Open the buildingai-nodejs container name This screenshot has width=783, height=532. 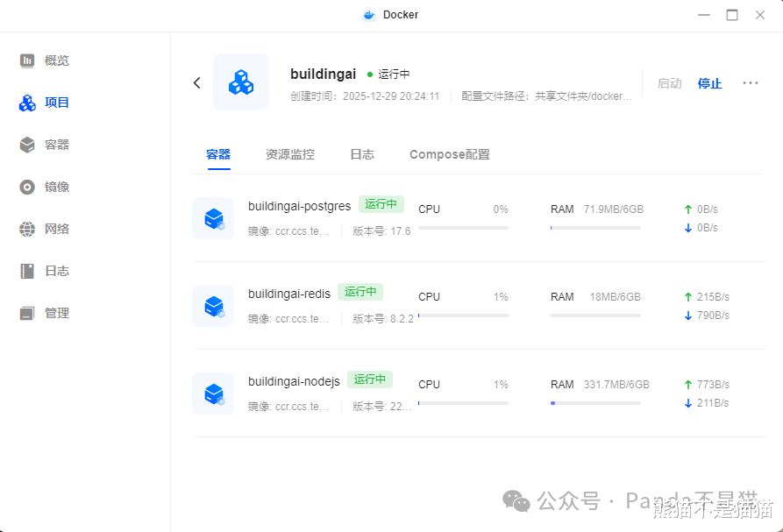point(294,382)
